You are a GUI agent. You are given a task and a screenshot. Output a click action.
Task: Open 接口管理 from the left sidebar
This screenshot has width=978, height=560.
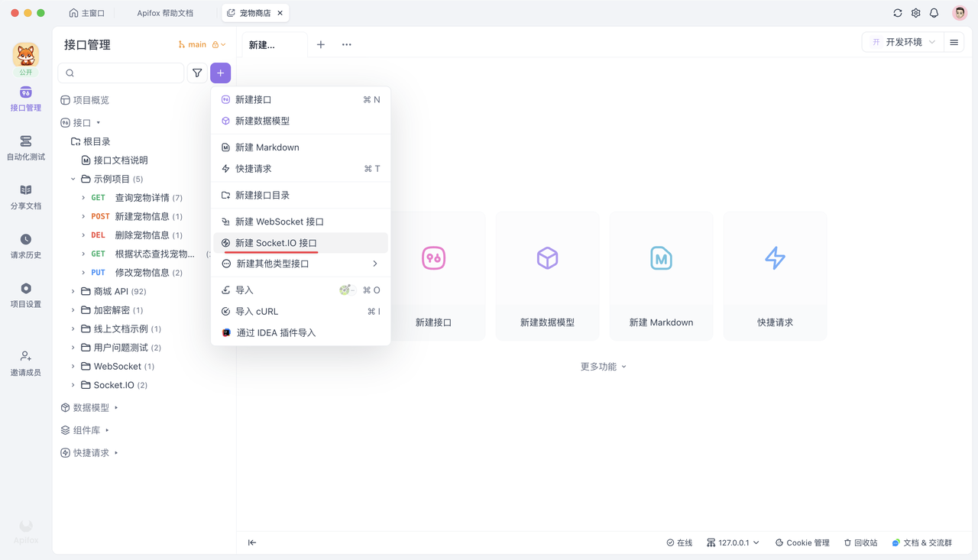25,100
